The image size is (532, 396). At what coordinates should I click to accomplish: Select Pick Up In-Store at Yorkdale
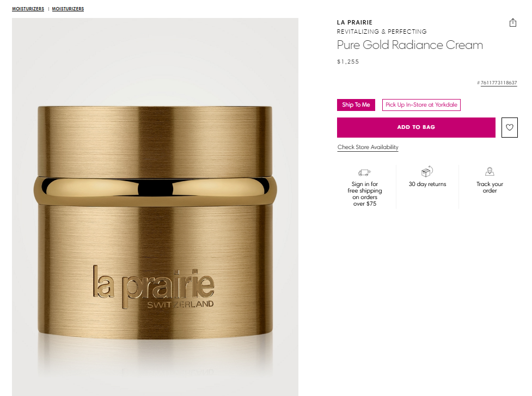pyautogui.click(x=421, y=105)
